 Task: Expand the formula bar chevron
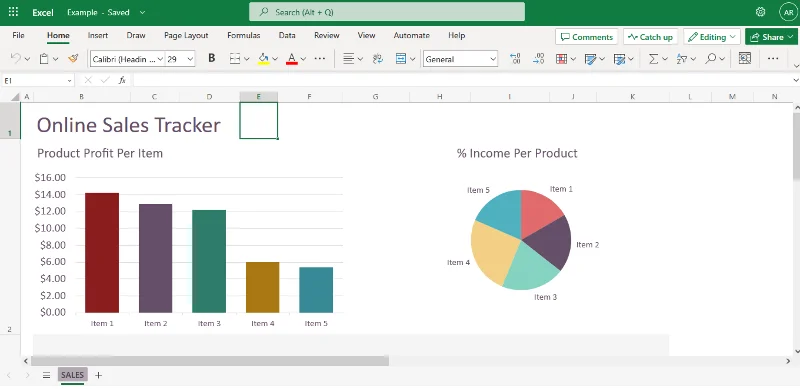point(796,80)
